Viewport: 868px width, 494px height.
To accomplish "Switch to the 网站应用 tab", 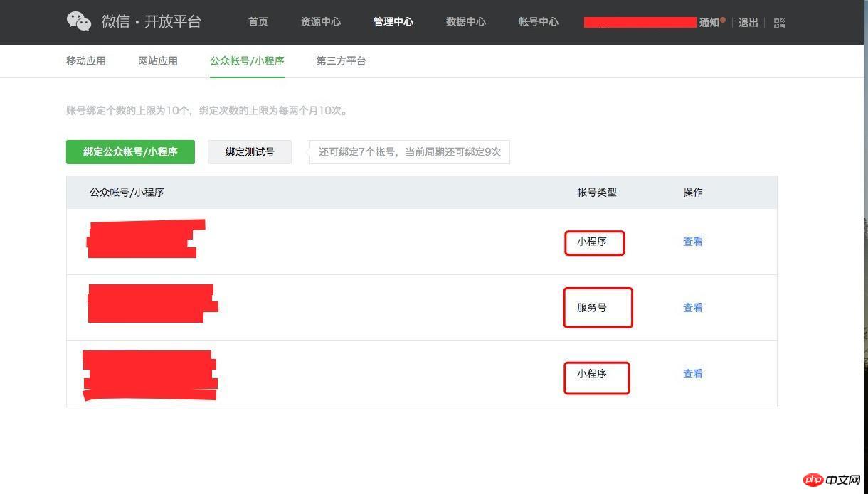I will (x=157, y=61).
